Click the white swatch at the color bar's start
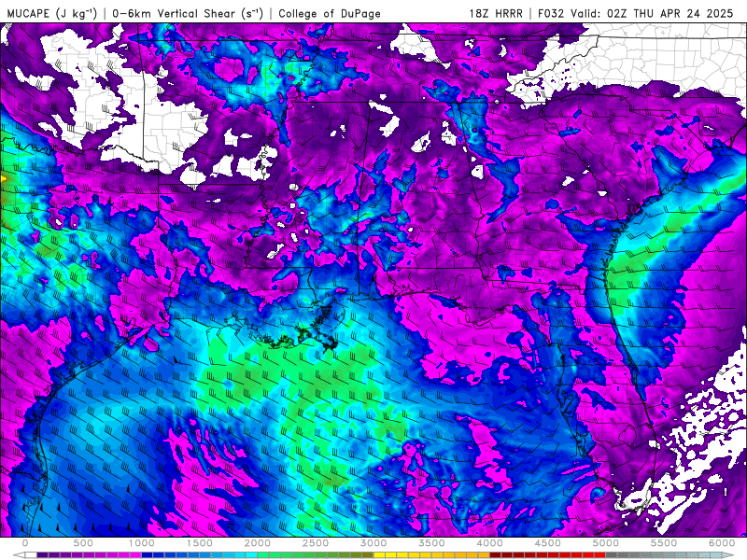This screenshot has height=560, width=747. 31,555
